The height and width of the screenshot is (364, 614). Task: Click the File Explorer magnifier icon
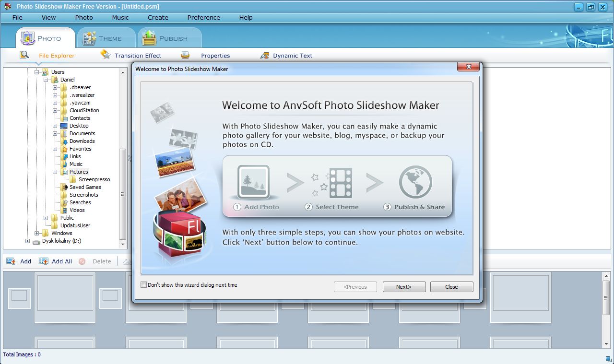(24, 55)
